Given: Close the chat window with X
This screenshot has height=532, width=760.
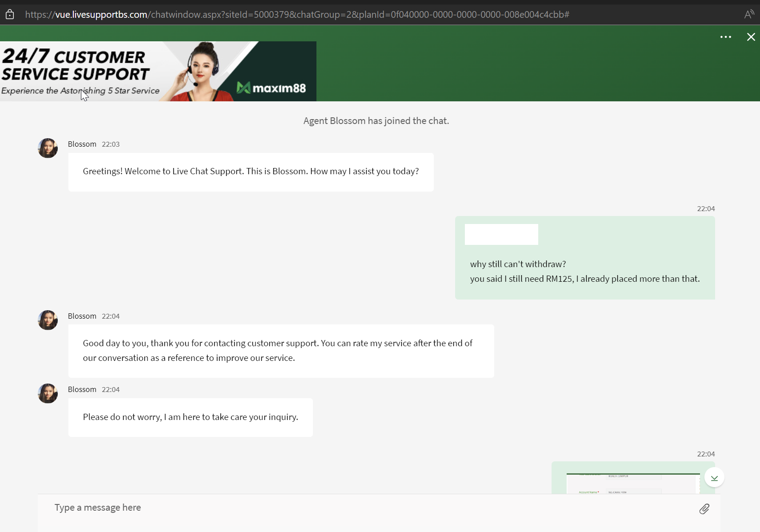Looking at the screenshot, I should [751, 37].
